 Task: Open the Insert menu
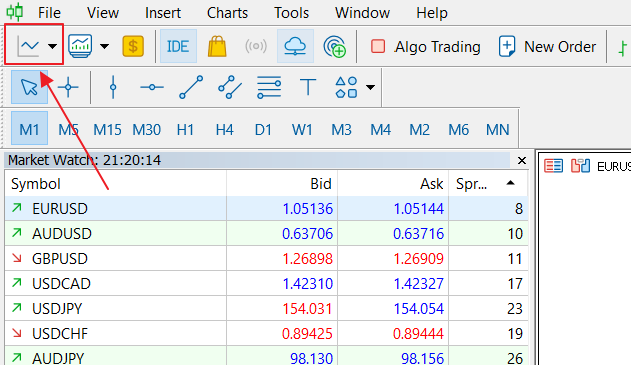point(163,13)
